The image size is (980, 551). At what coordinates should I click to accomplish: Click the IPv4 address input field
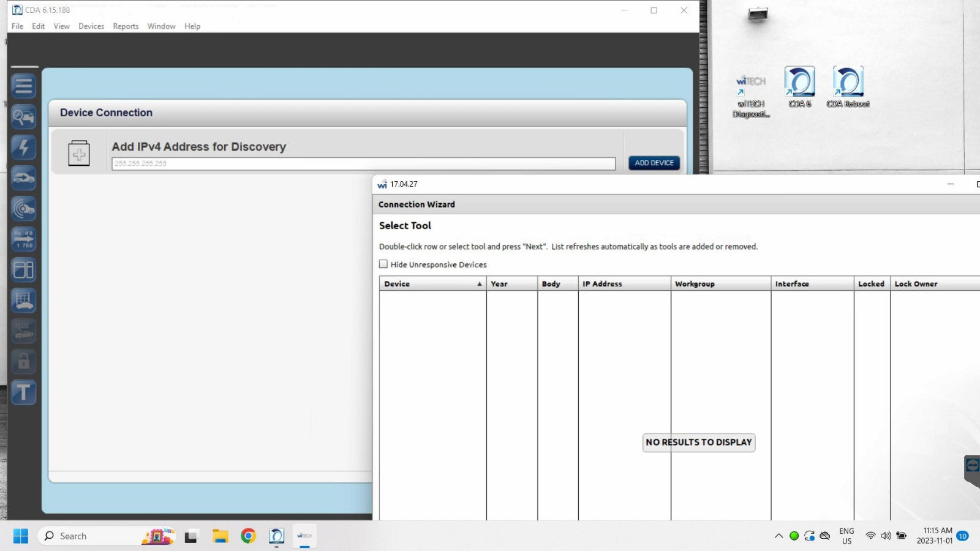coord(363,163)
